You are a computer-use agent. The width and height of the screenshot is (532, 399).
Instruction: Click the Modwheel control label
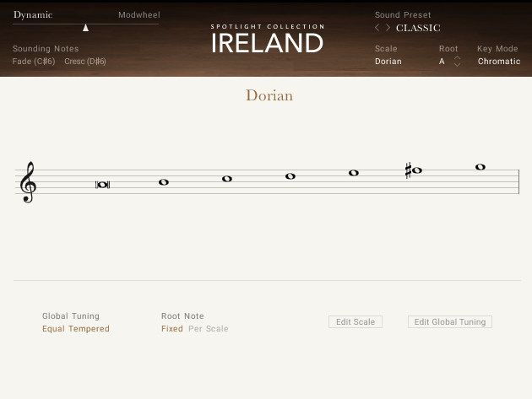139,15
